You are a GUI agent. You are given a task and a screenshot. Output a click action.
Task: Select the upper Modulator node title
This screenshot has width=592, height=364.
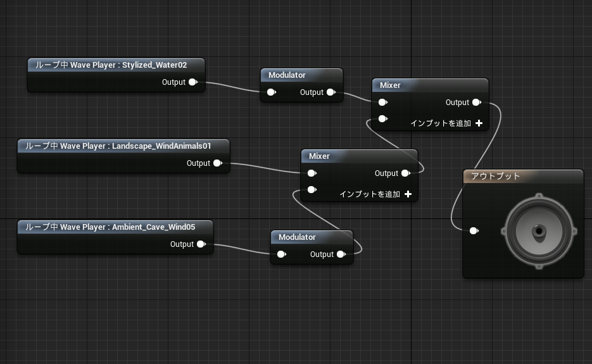[x=287, y=75]
